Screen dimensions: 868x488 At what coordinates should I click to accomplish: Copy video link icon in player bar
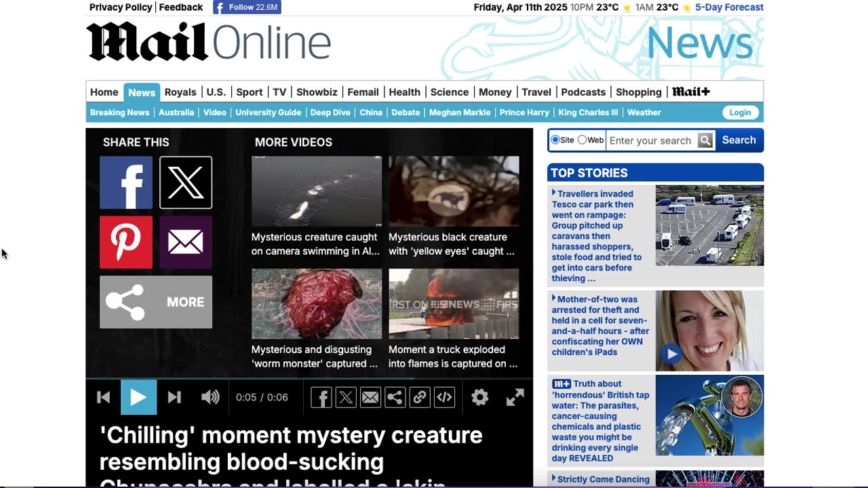click(420, 397)
